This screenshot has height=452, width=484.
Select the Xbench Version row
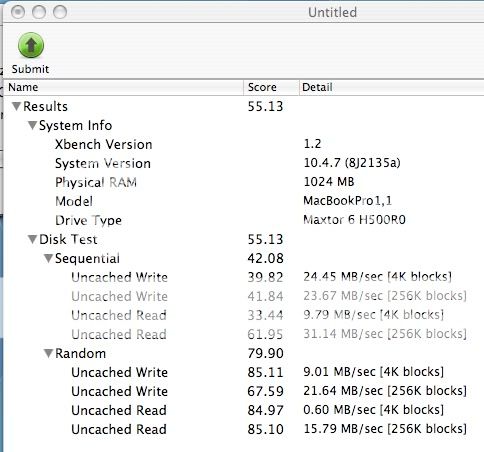coord(244,144)
